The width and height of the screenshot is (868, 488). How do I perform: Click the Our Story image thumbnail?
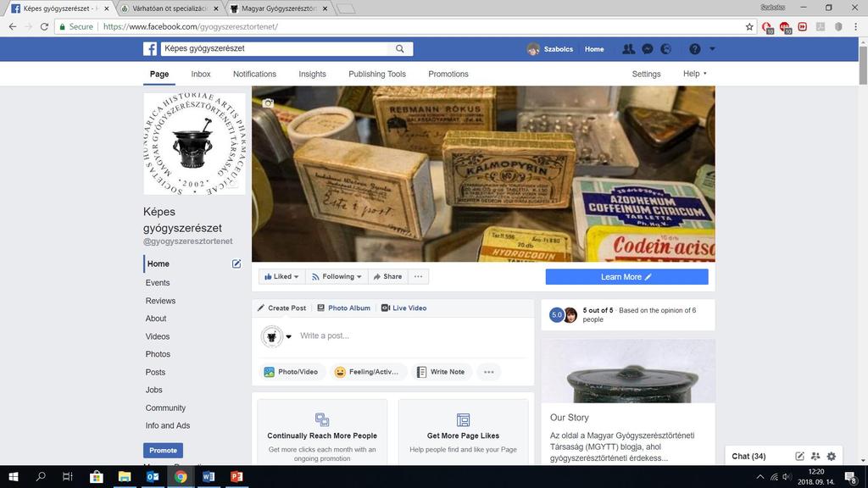(628, 371)
